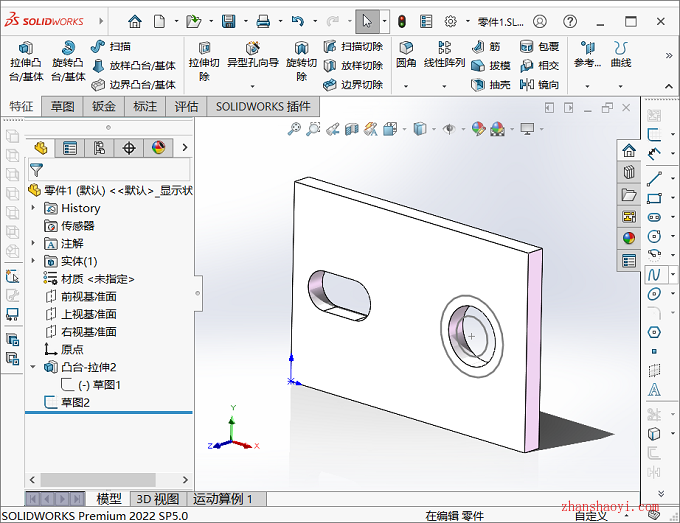This screenshot has height=523, width=680.
Task: Choose the Sweep (扫描) feature
Action: point(111,46)
